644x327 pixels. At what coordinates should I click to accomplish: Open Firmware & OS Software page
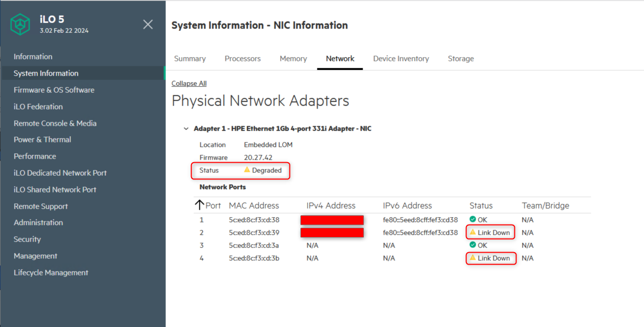(x=54, y=90)
